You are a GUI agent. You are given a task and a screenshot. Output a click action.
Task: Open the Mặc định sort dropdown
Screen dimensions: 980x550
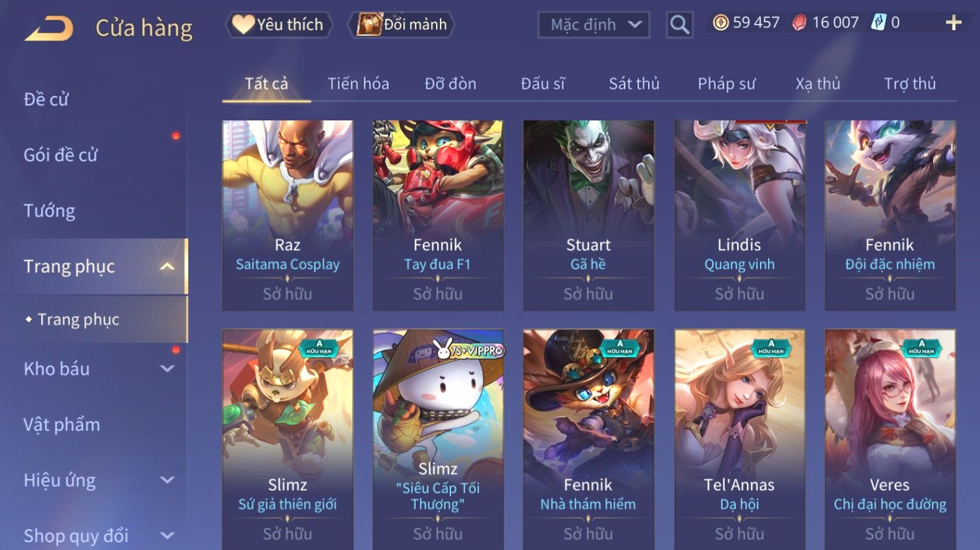coord(593,25)
